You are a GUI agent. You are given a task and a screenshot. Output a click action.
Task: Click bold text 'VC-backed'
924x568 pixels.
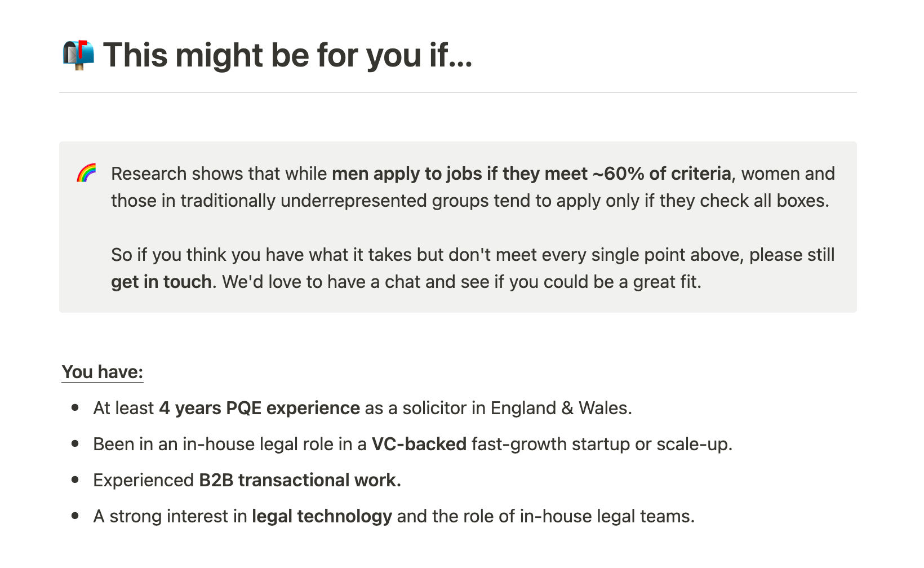click(x=419, y=444)
